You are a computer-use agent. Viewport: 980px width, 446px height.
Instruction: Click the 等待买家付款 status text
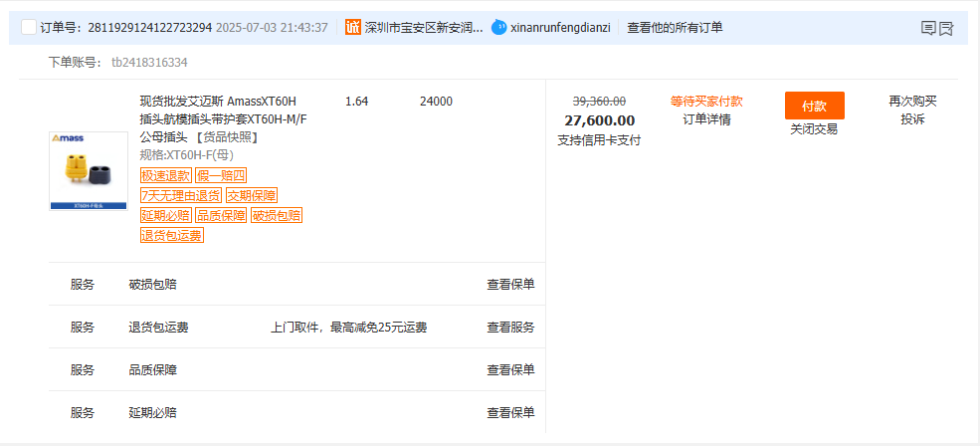pos(706,102)
